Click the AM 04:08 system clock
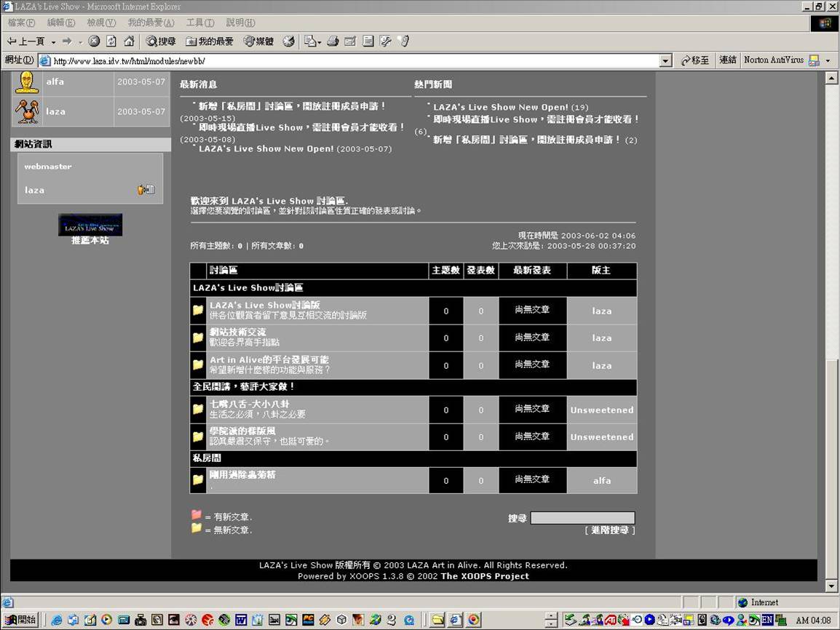 (813, 620)
